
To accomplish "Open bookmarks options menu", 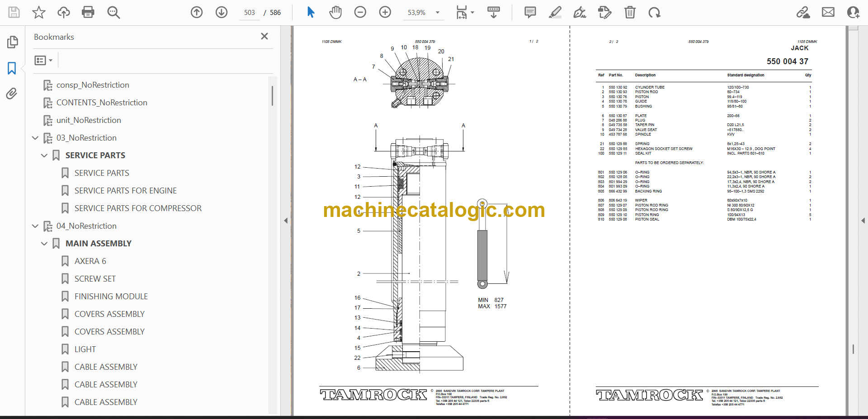I will click(x=43, y=60).
